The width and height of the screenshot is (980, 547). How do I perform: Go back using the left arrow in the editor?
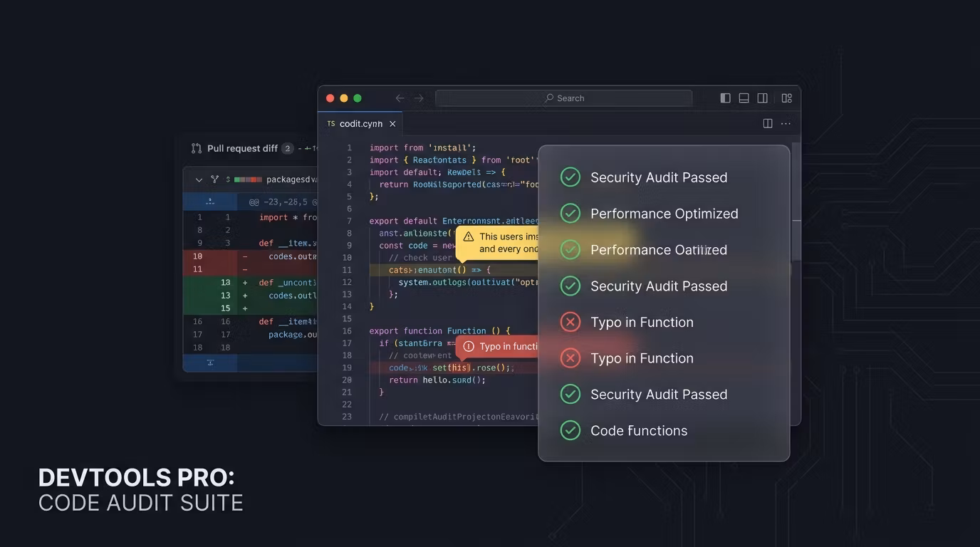pyautogui.click(x=400, y=98)
